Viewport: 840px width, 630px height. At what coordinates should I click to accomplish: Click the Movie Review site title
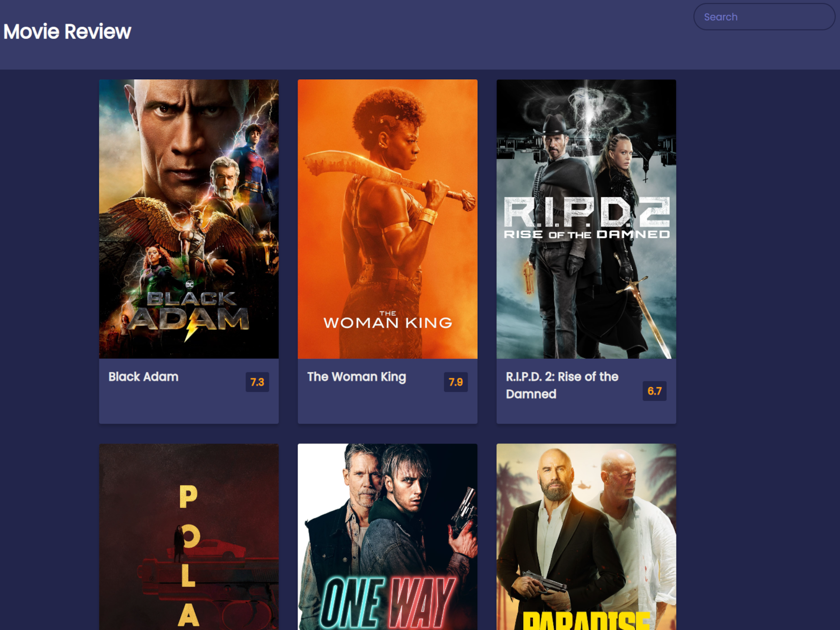67,31
